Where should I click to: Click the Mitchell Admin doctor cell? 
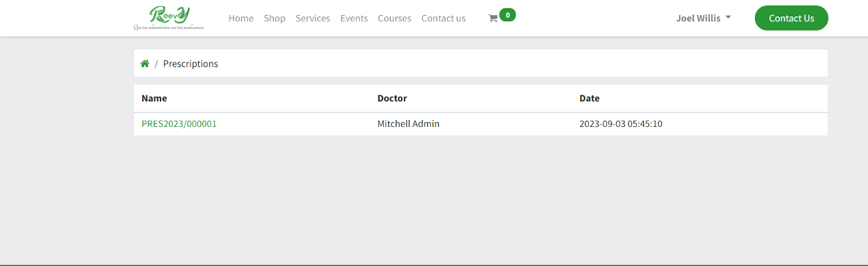[408, 124]
